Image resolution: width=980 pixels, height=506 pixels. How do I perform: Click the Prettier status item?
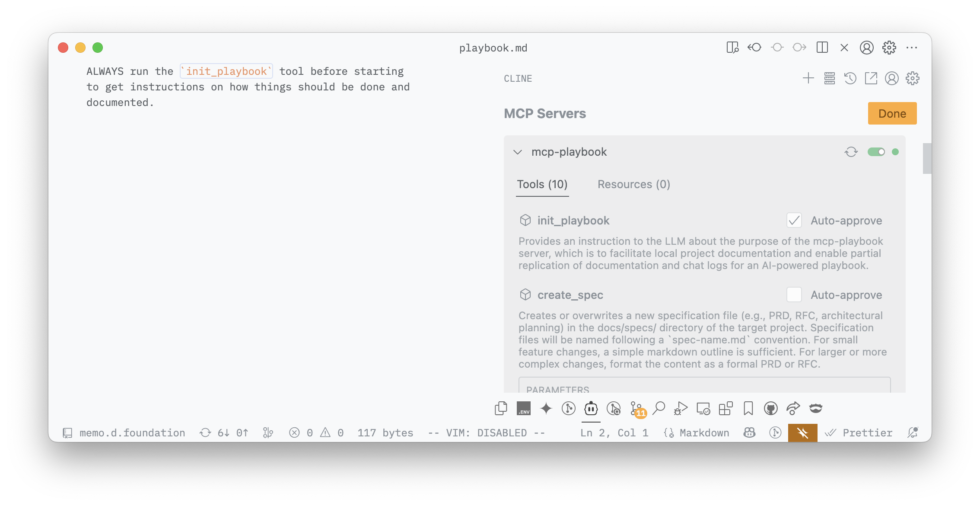859,432
